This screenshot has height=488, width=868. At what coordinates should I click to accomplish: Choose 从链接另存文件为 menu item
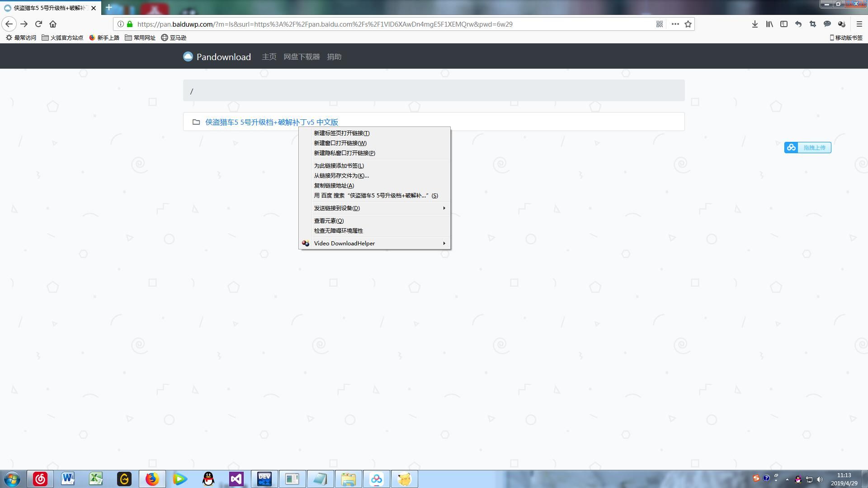(x=374, y=175)
